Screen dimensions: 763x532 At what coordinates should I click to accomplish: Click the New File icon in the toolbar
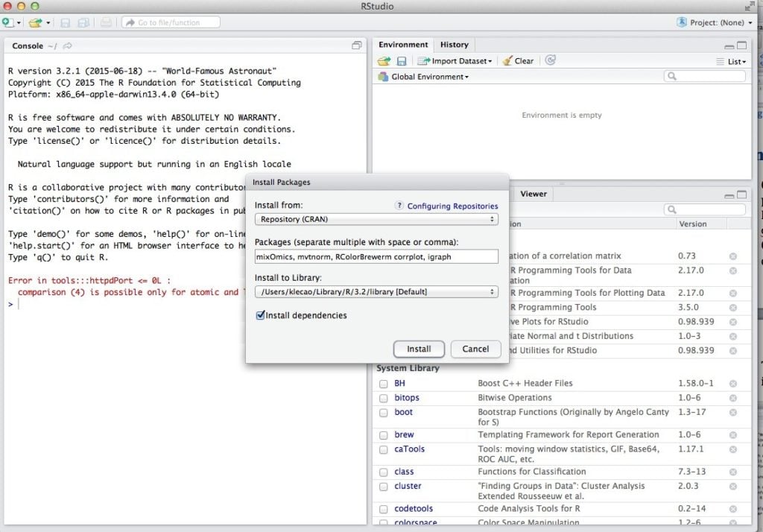[x=7, y=22]
